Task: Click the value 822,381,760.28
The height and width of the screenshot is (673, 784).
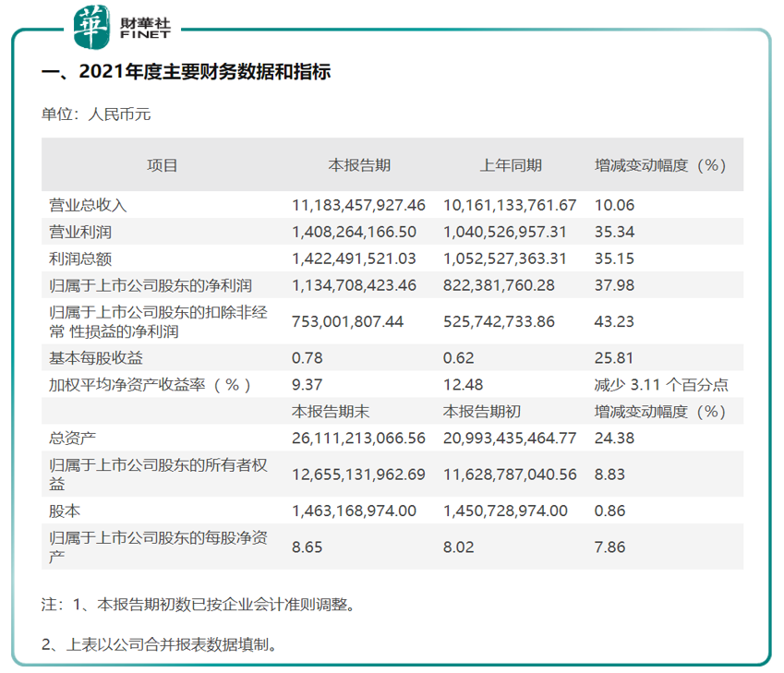Action: 499,285
